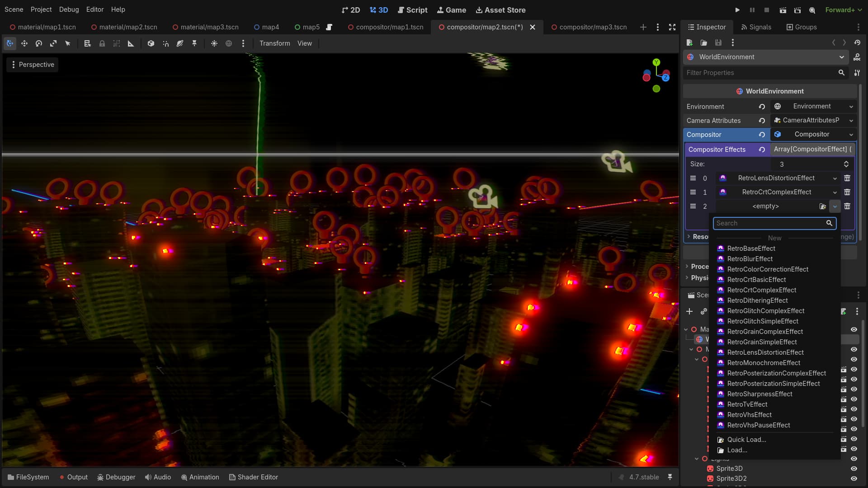
Task: Open Perspective view menu
Action: coord(32,65)
